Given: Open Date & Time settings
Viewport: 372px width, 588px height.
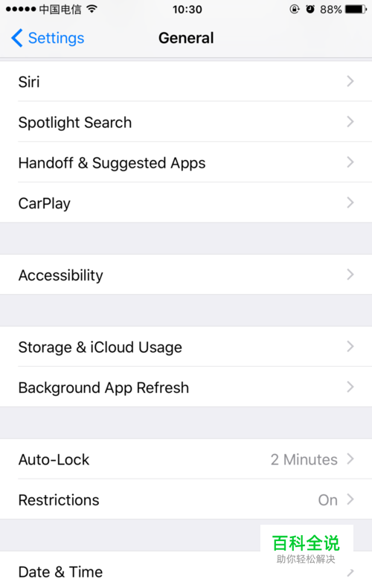Looking at the screenshot, I should click(186, 570).
